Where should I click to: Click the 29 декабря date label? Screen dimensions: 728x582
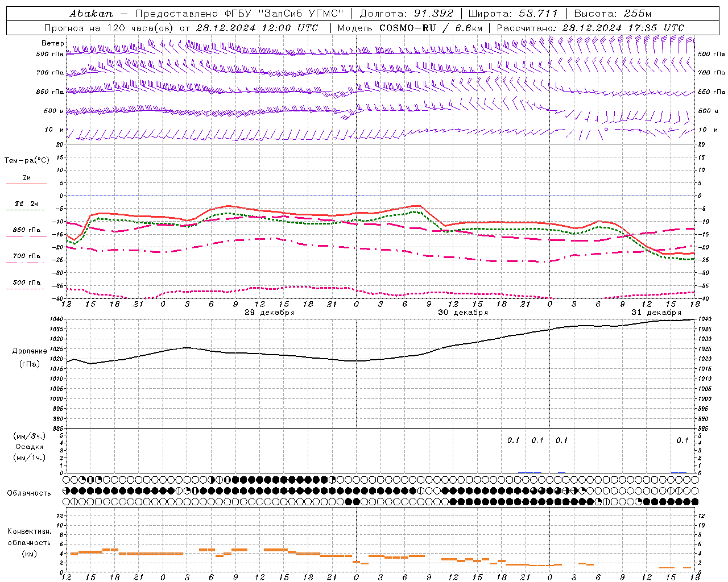[269, 313]
